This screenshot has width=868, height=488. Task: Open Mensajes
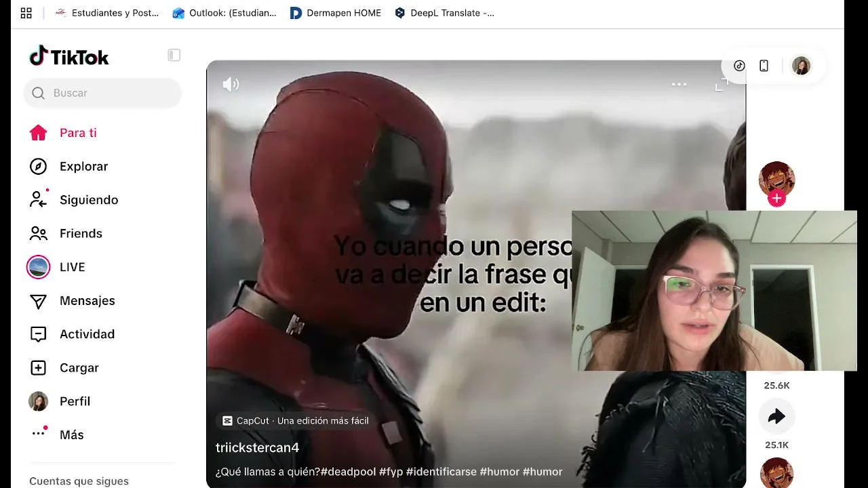(x=87, y=301)
